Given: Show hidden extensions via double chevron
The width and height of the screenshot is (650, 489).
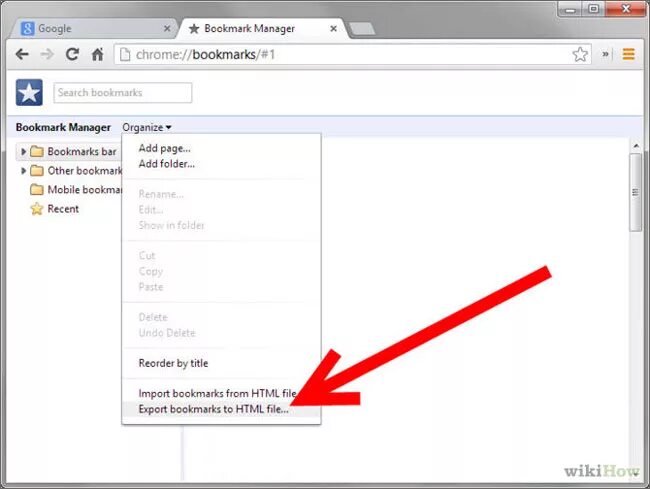Looking at the screenshot, I should tap(605, 54).
